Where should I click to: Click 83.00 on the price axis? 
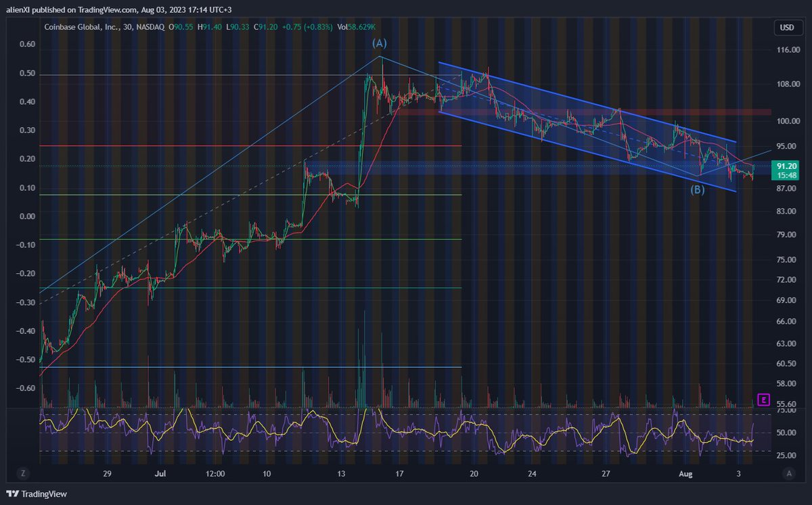[786, 212]
